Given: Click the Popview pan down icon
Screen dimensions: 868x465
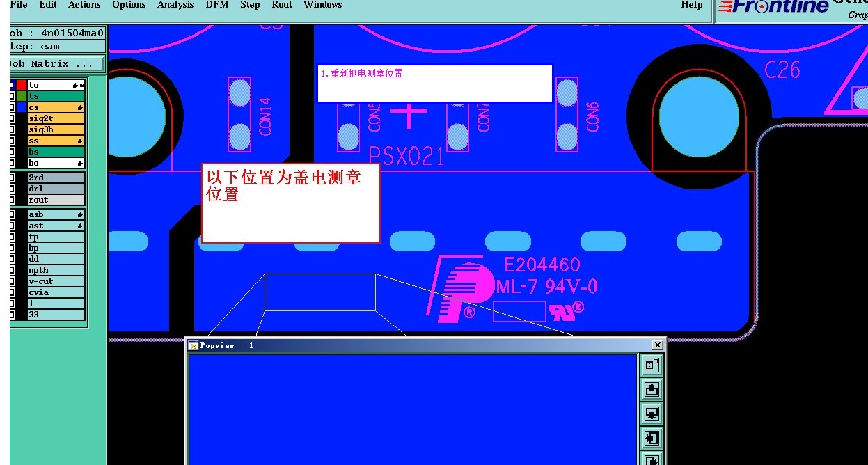Looking at the screenshot, I should click(652, 413).
